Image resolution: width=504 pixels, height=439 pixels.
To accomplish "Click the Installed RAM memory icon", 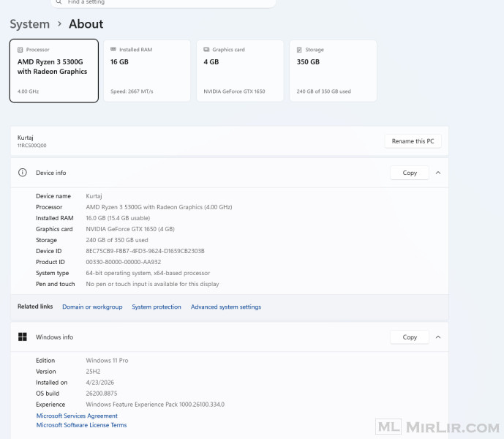I will [x=113, y=49].
